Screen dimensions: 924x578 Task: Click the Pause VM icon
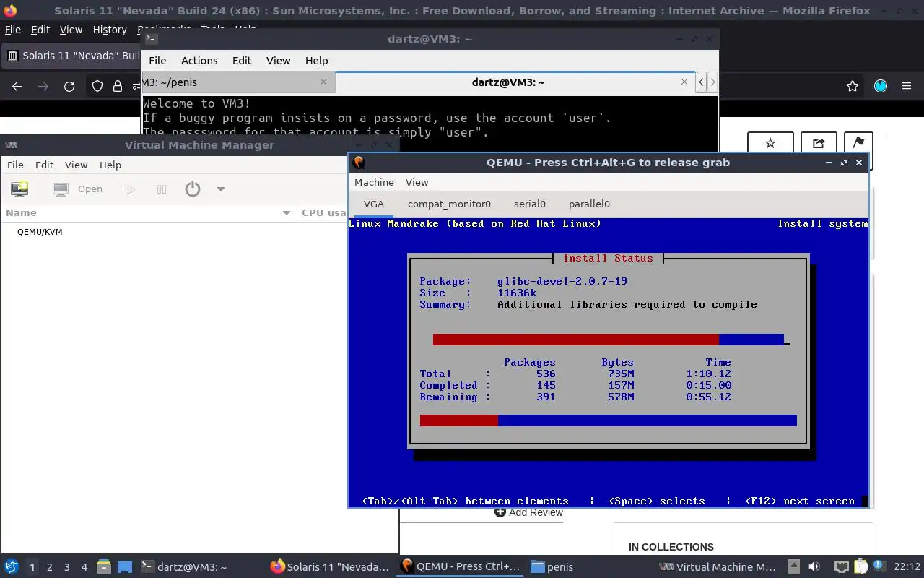pyautogui.click(x=162, y=189)
